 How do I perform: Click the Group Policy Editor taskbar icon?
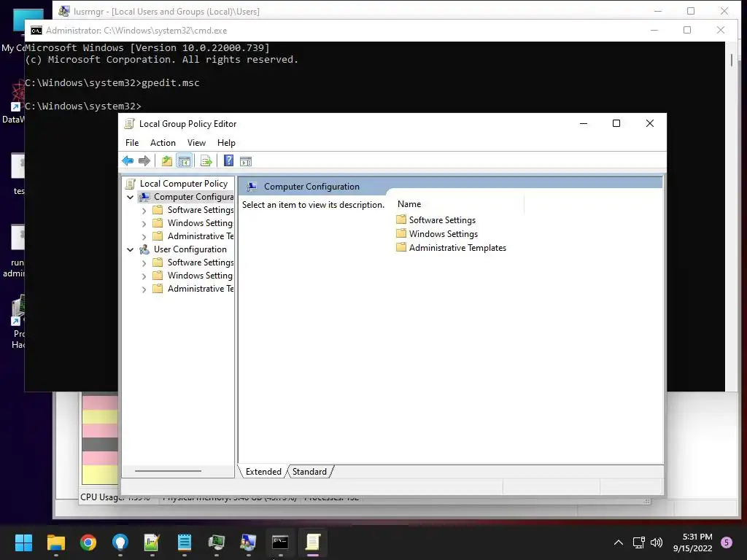click(x=312, y=542)
